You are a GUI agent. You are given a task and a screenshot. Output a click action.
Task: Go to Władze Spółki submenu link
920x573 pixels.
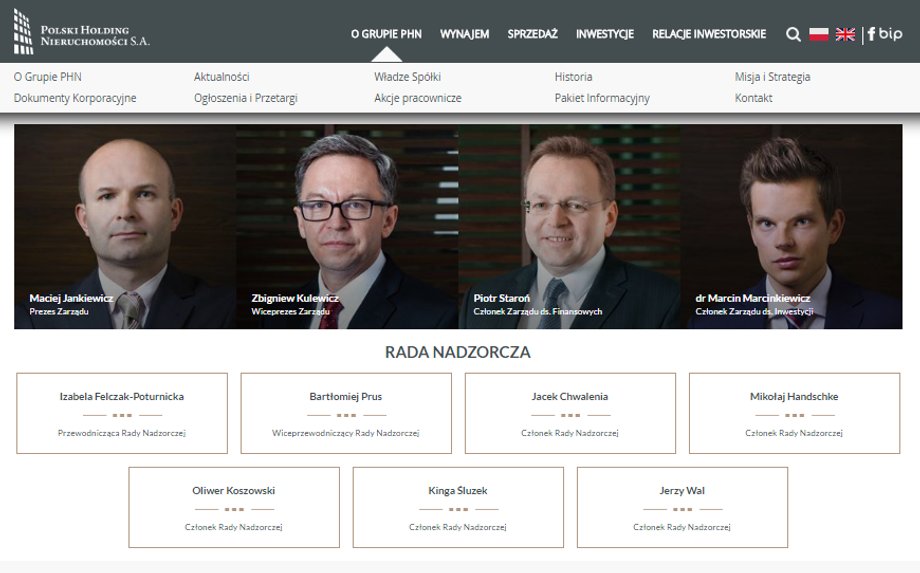(x=407, y=77)
